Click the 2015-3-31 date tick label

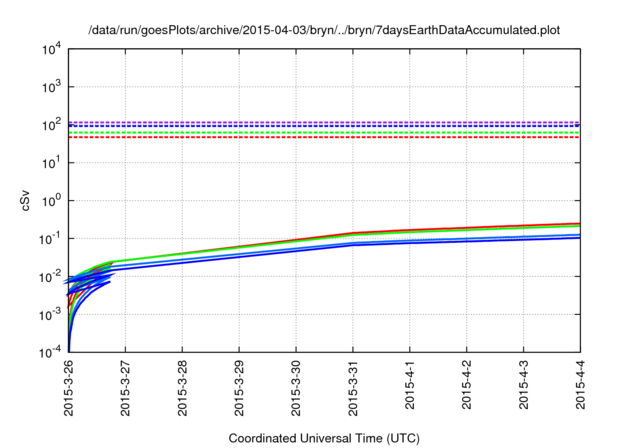(353, 387)
